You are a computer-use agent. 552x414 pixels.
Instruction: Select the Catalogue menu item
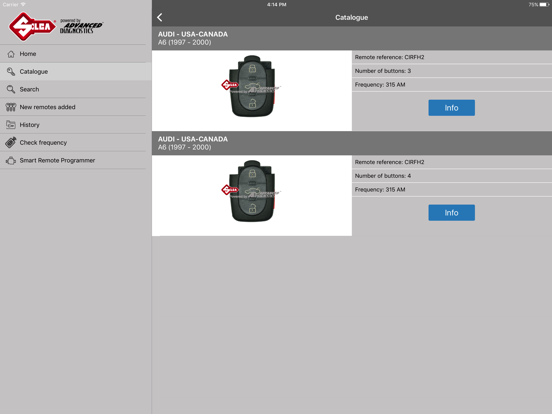[x=76, y=71]
